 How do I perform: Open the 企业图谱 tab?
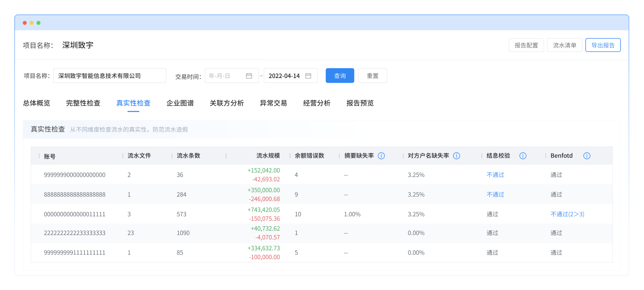180,103
